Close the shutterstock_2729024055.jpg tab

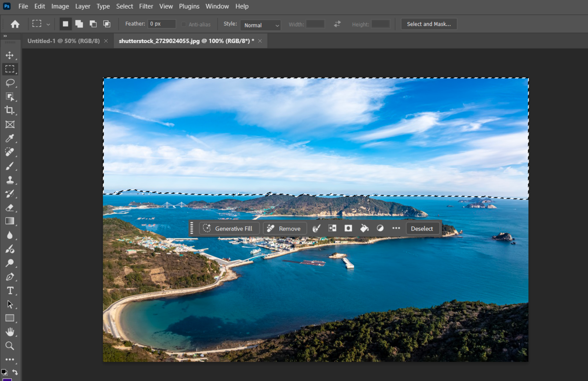pyautogui.click(x=260, y=41)
